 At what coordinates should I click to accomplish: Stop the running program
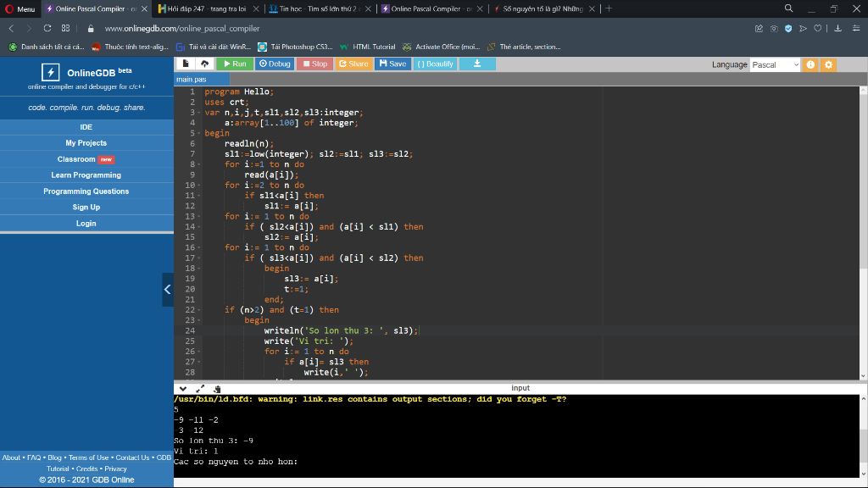click(x=315, y=64)
